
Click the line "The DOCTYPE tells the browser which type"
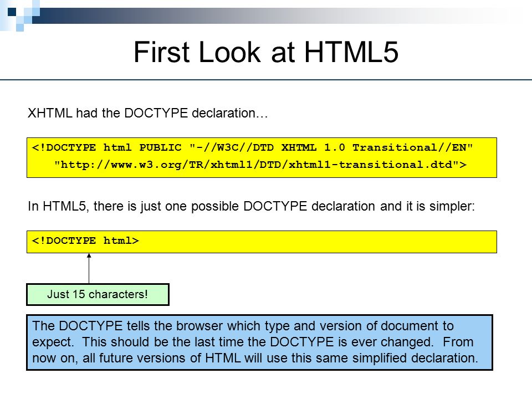(x=243, y=326)
